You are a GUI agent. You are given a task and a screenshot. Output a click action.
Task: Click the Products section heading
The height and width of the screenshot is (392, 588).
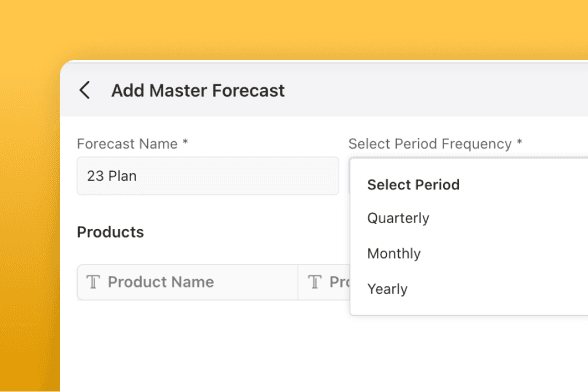[x=110, y=232]
